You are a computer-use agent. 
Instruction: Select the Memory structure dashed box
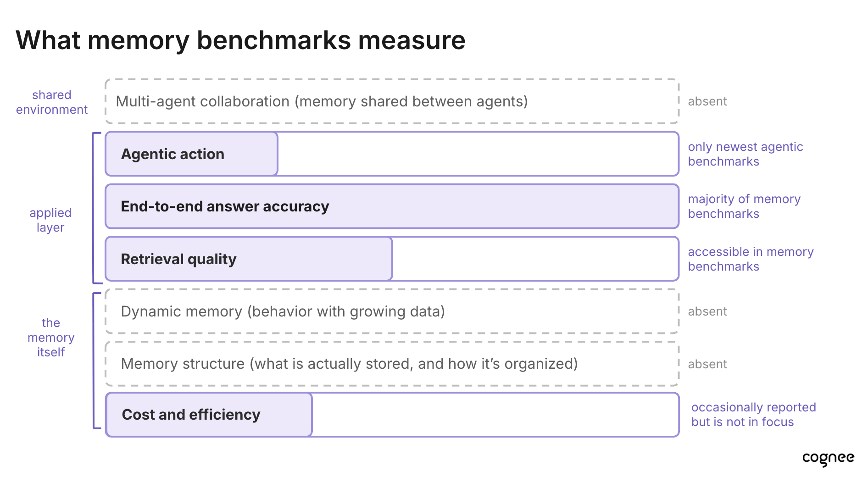(392, 364)
